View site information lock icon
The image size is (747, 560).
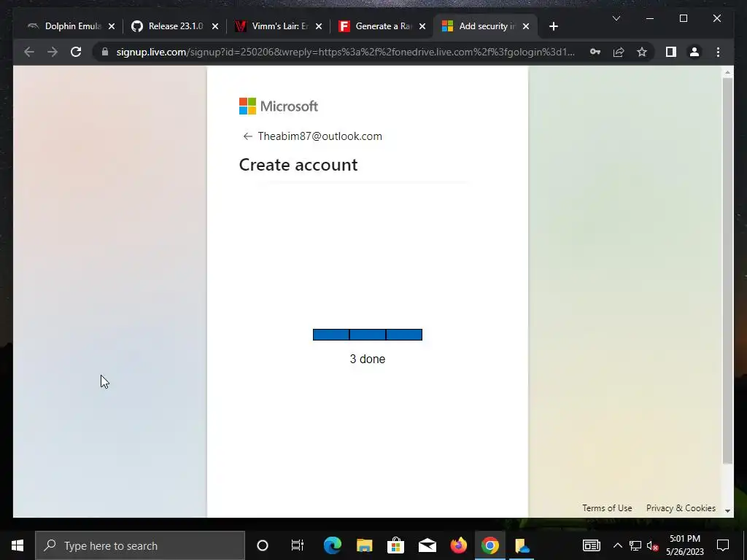[x=105, y=52]
